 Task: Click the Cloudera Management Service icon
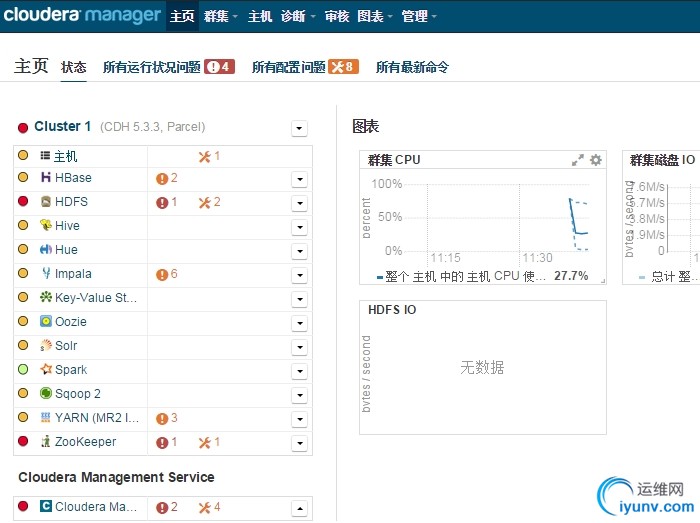[x=46, y=506]
